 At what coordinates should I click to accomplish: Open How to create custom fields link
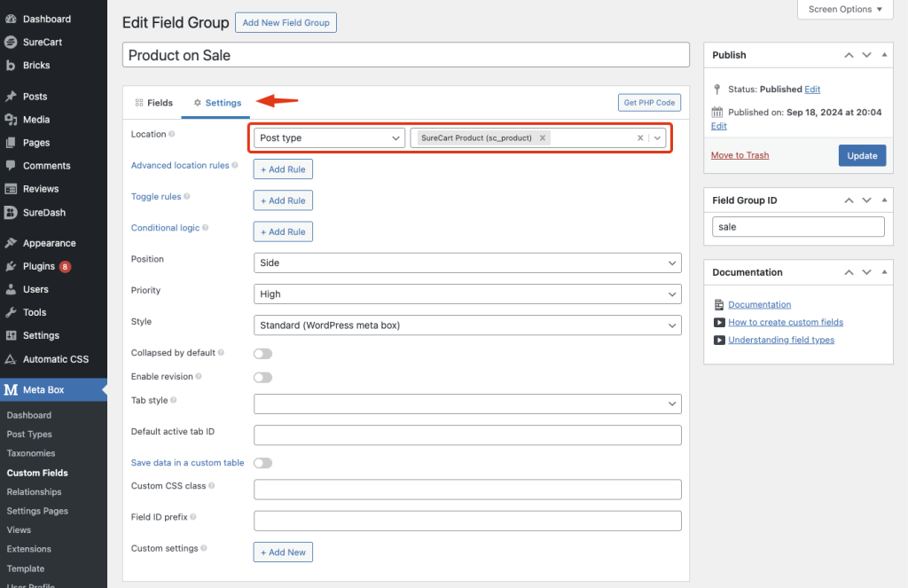coord(786,322)
